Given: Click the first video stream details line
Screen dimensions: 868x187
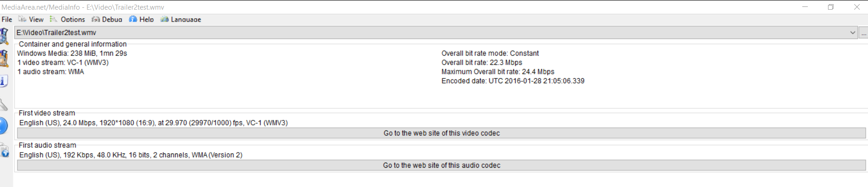Looking at the screenshot, I should coord(153,123).
